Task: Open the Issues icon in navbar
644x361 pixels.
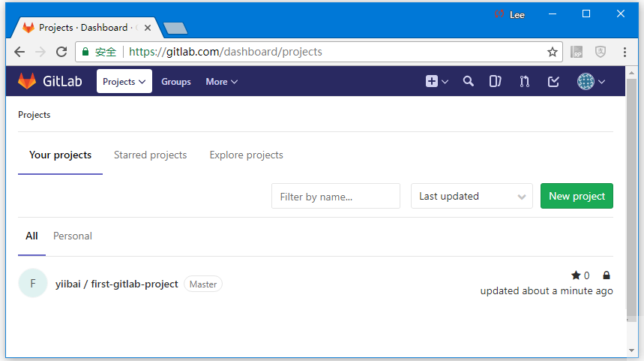Action: pos(495,81)
